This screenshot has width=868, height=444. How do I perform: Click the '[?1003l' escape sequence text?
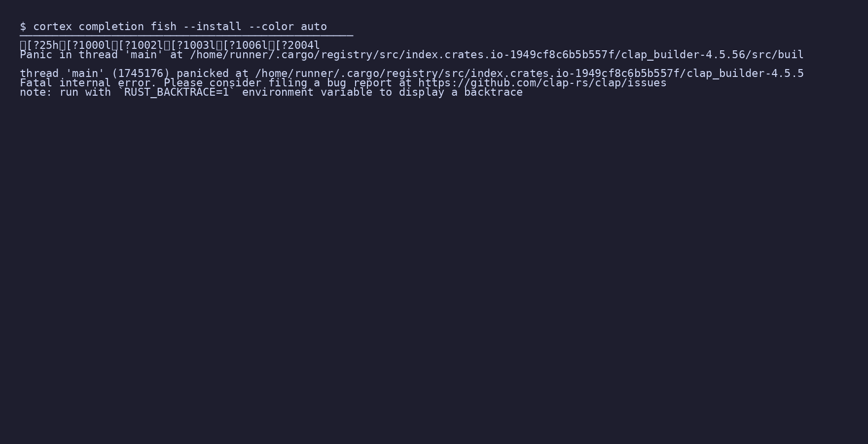pos(193,45)
